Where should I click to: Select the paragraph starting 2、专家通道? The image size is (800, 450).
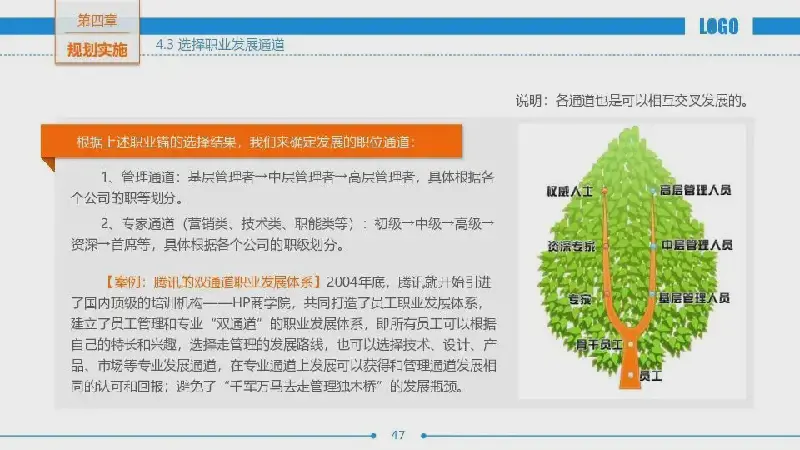[x=283, y=234]
